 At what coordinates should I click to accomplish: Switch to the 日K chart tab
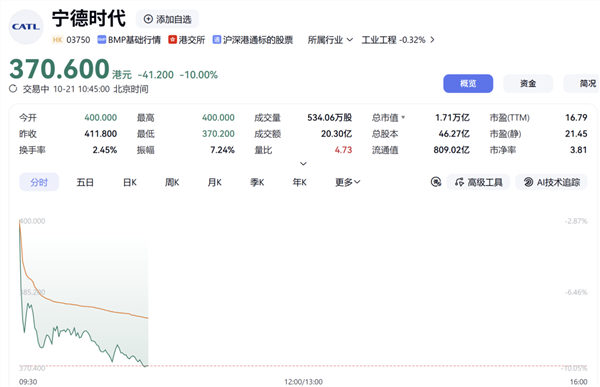click(x=130, y=182)
